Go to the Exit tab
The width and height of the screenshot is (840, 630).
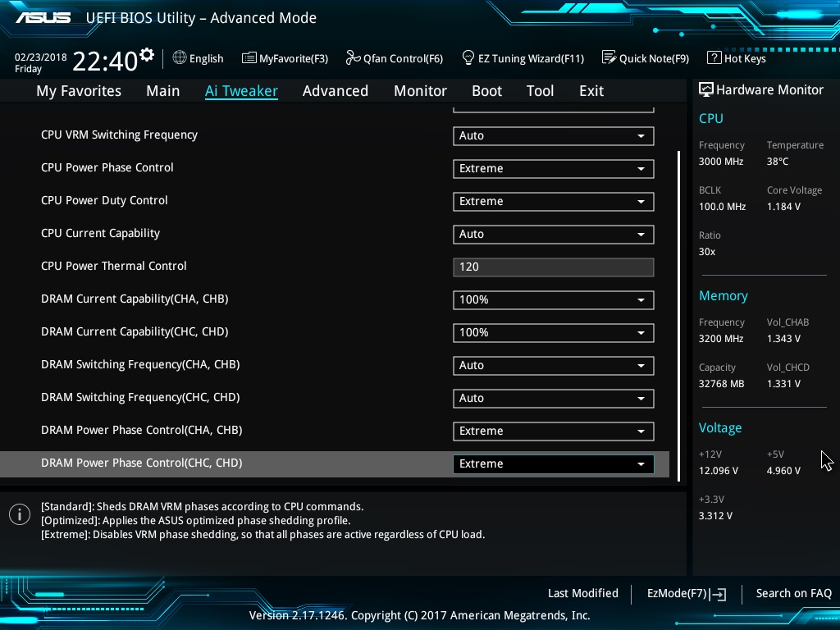pos(591,91)
